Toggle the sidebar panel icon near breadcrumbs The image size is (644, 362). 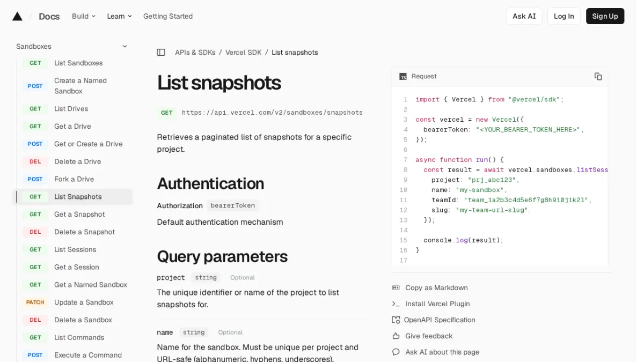click(161, 53)
